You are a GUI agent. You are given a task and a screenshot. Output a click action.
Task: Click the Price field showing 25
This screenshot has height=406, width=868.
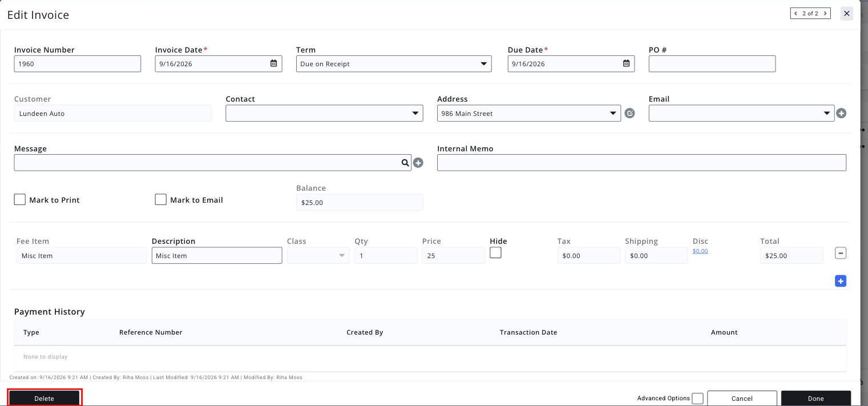(x=453, y=255)
